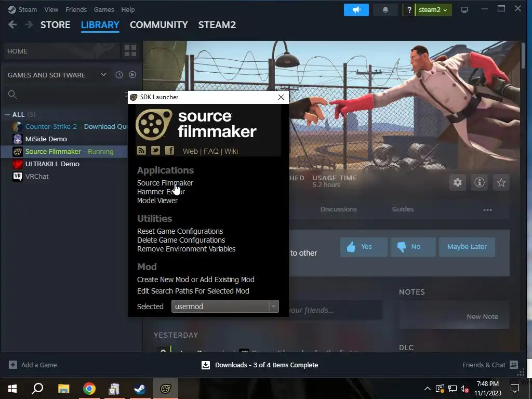Recommend the game with Yes button
Image resolution: width=532 pixels, height=399 pixels.
[364, 247]
